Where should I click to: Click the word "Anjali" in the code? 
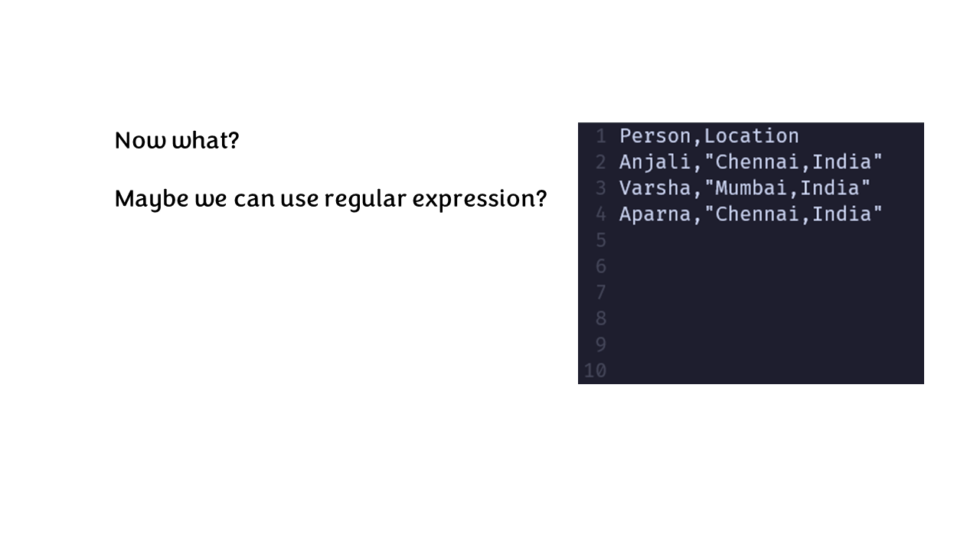point(655,162)
